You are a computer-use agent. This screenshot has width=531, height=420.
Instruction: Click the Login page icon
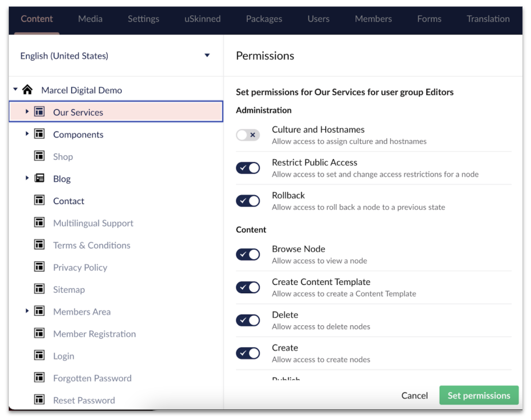click(x=39, y=355)
